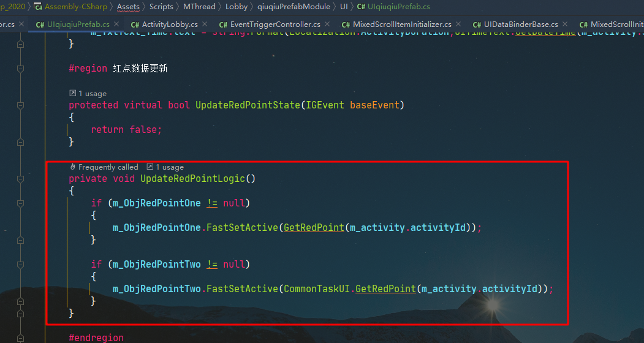Close the MixedScrollItemInitializer.cs tab
This screenshot has width=644, height=343.
point(458,24)
